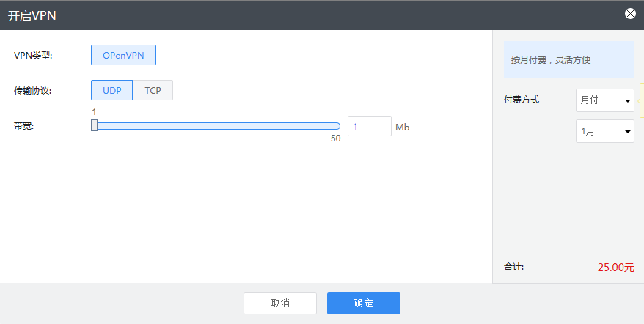Open the 月付 payment method dropdown
Image resolution: width=644 pixels, height=324 pixels.
click(x=605, y=100)
